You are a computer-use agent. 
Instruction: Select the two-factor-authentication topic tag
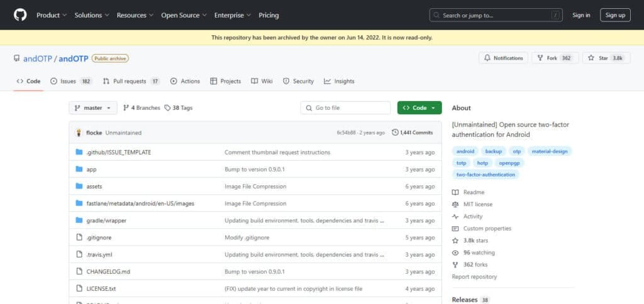486,175
